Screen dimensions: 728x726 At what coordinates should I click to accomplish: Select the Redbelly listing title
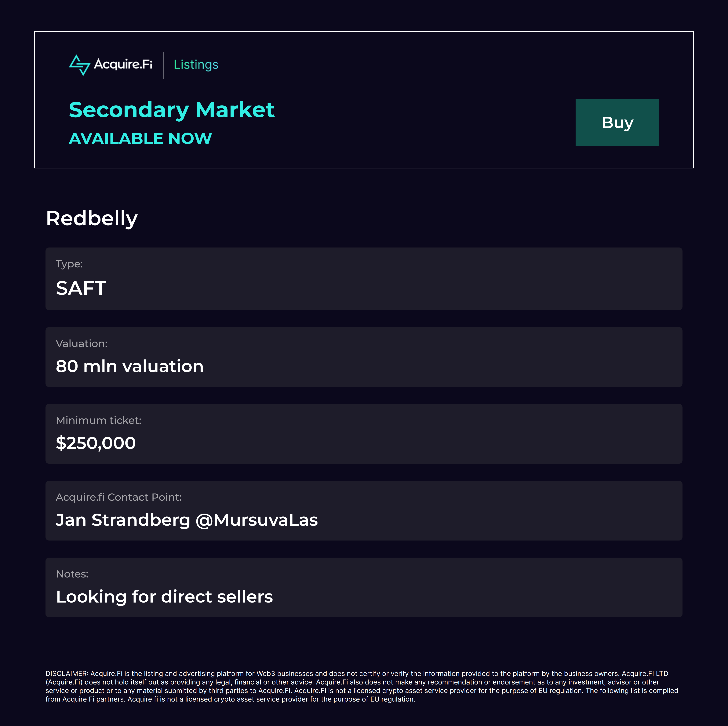tap(92, 218)
